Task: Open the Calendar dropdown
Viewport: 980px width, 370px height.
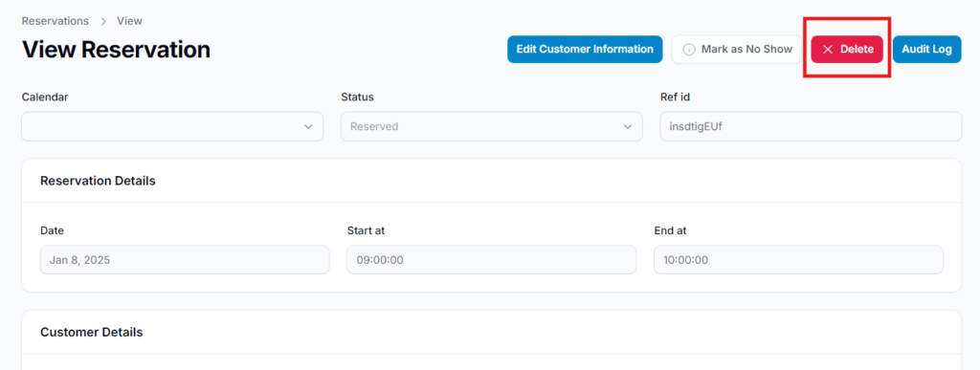Action: click(172, 126)
